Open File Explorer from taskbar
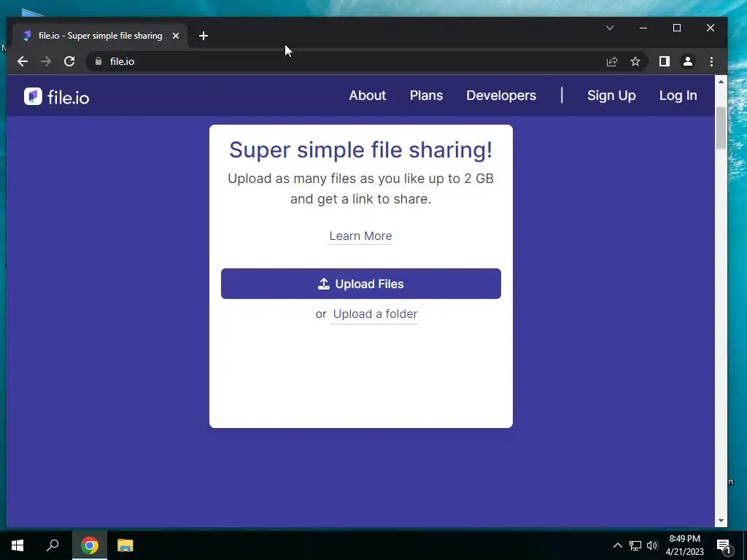The height and width of the screenshot is (560, 747). [x=125, y=545]
